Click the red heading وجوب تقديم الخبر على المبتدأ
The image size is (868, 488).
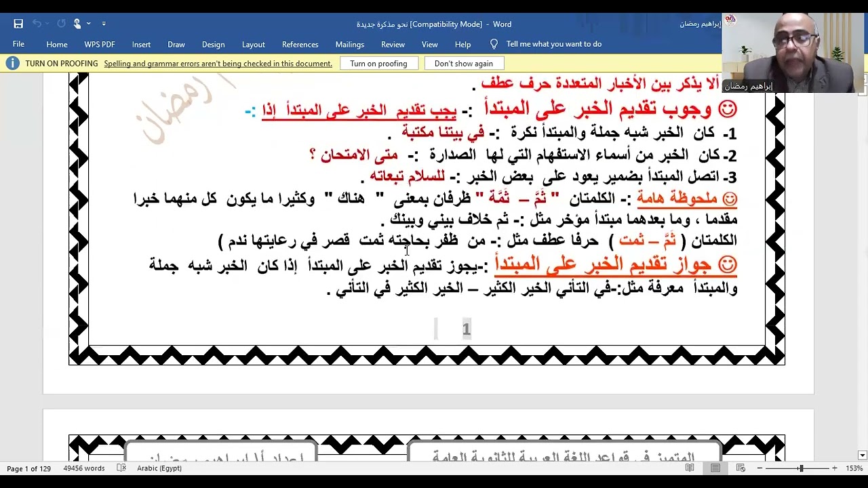point(599,108)
